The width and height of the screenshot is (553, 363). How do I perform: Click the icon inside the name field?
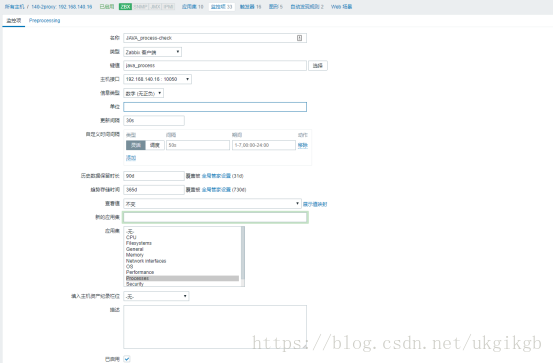[x=299, y=38]
